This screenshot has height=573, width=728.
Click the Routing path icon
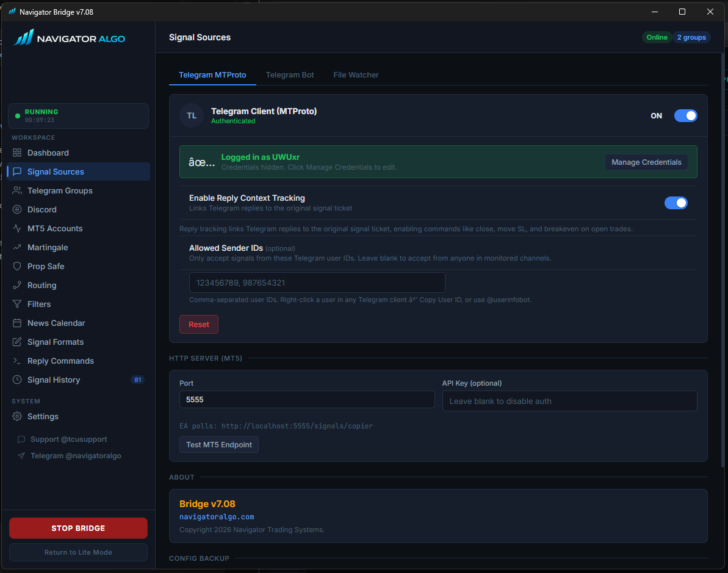17,285
